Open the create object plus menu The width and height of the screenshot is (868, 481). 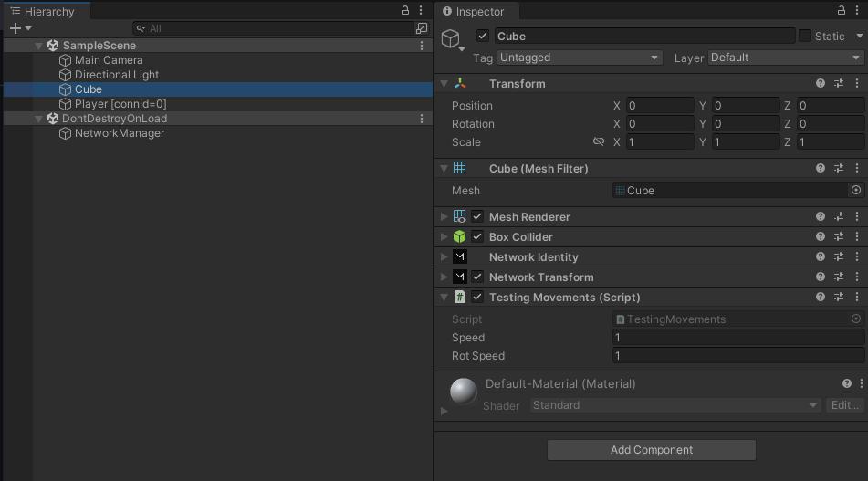coord(20,28)
